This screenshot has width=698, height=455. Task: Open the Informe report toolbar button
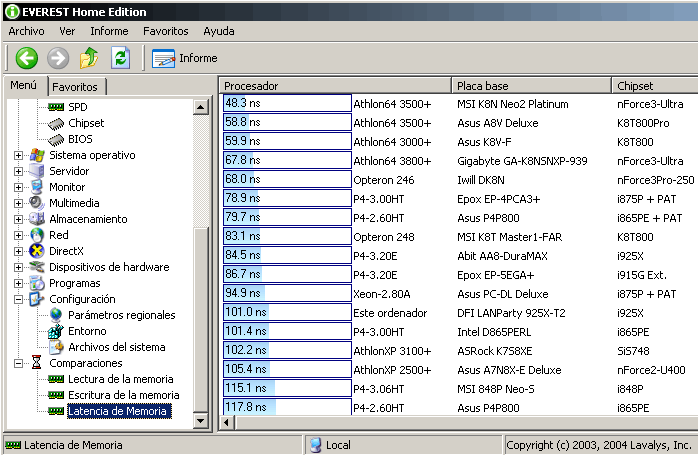pos(184,58)
